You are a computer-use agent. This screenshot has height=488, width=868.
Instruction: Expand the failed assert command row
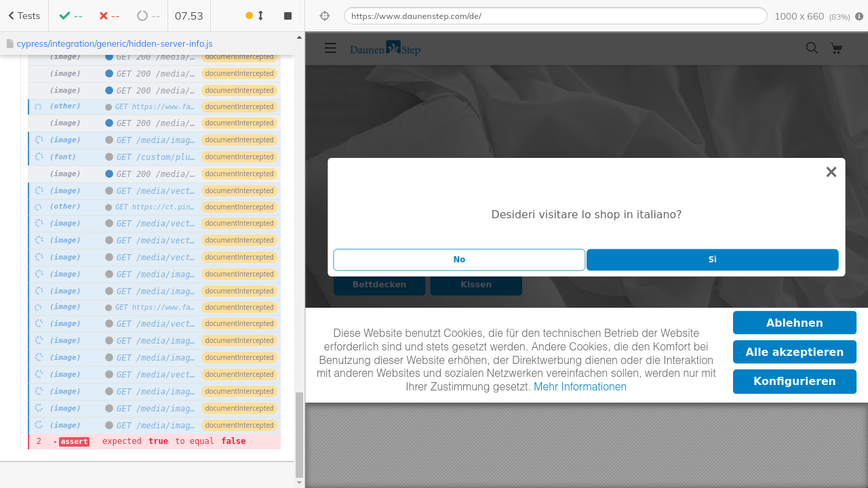click(x=155, y=441)
